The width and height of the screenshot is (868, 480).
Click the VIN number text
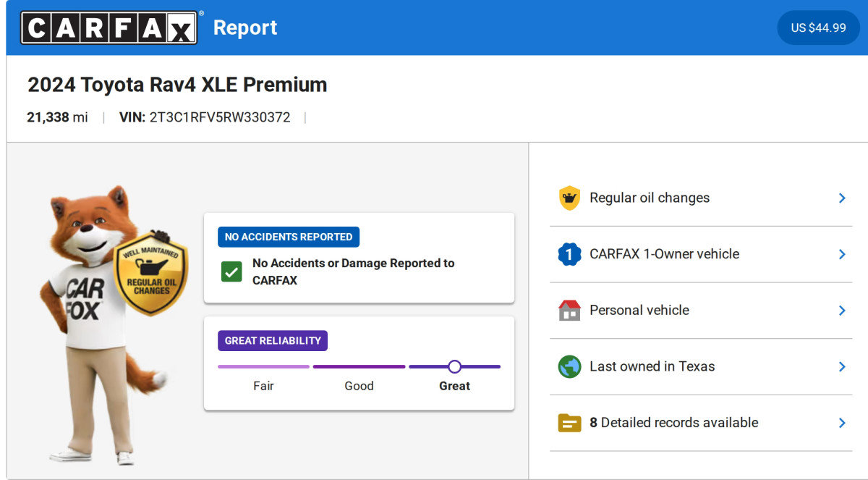tap(219, 117)
